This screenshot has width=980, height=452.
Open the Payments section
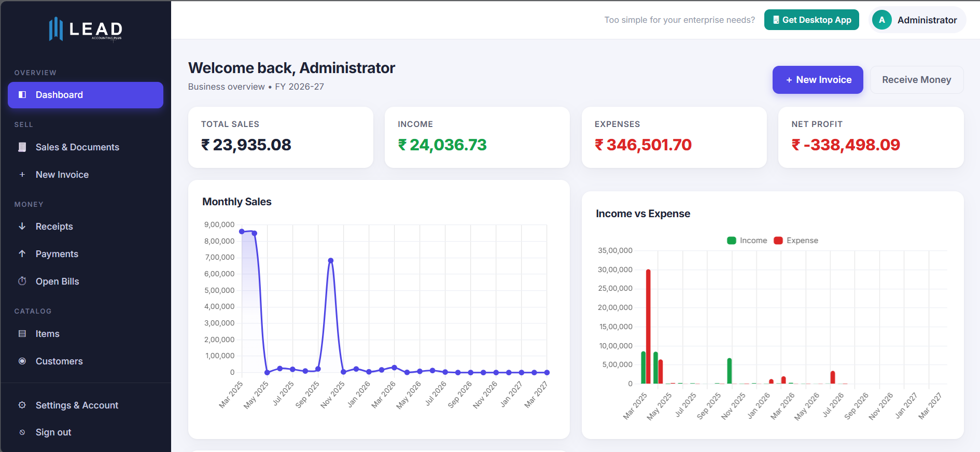click(86, 254)
